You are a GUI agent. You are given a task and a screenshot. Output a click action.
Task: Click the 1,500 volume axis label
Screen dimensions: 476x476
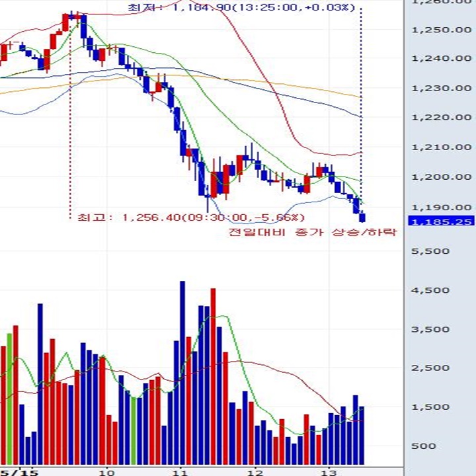[x=430, y=407]
